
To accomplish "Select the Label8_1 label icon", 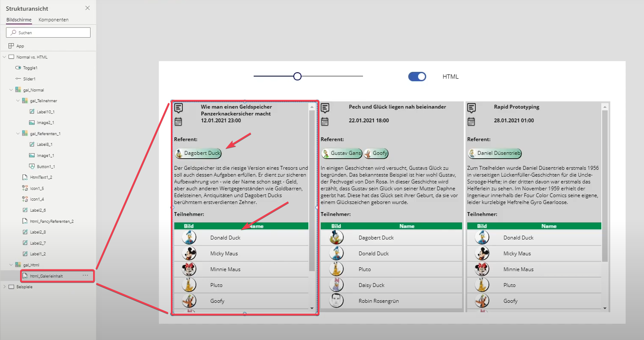I will point(32,145).
